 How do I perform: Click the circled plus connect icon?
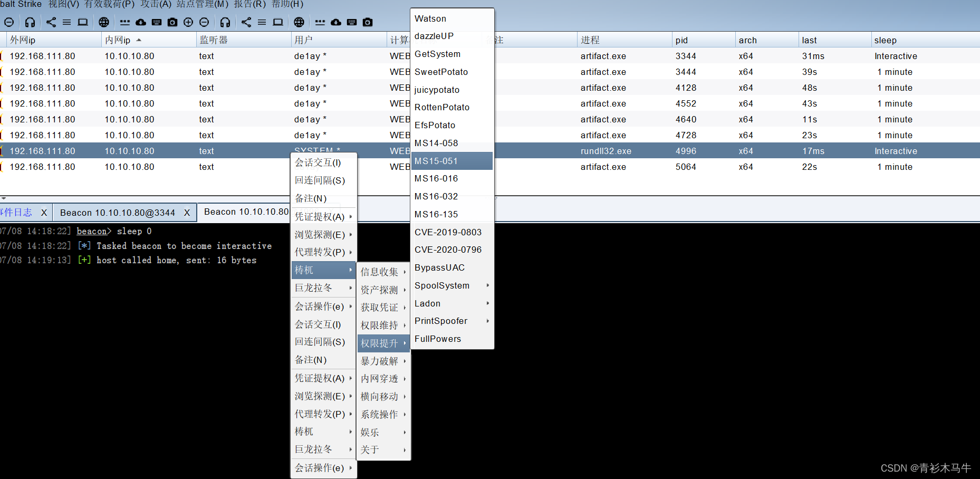tap(188, 22)
